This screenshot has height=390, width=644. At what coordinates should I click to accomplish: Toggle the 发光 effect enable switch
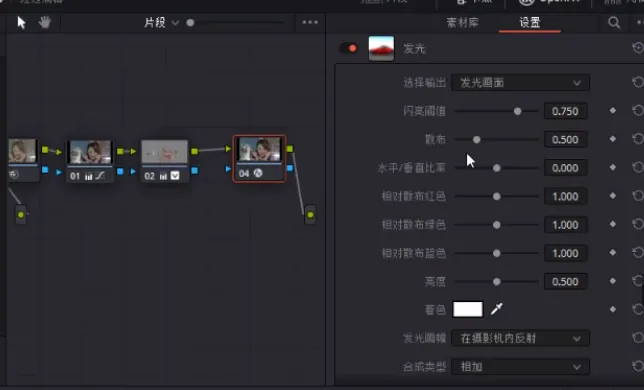pyautogui.click(x=348, y=48)
